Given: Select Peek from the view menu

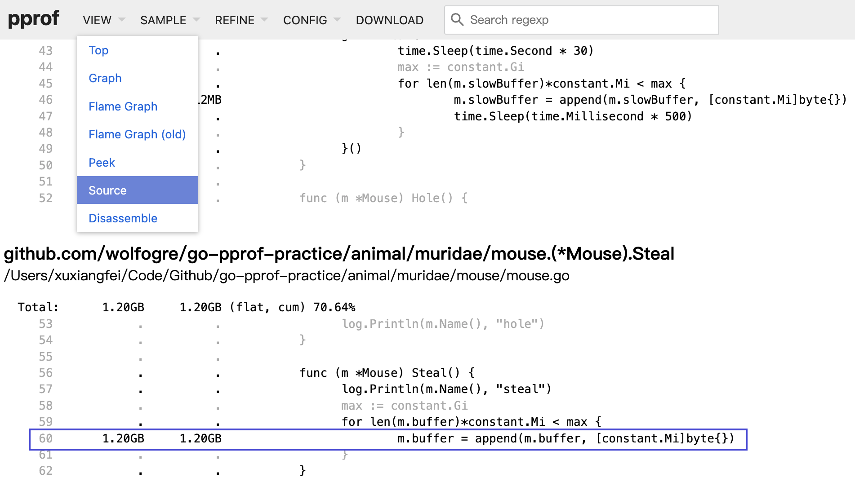Looking at the screenshot, I should [x=102, y=163].
